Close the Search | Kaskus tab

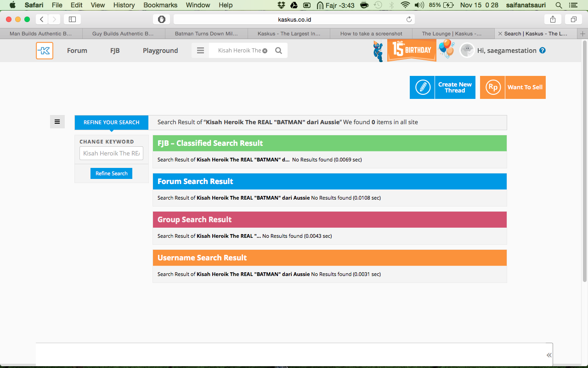pos(500,34)
